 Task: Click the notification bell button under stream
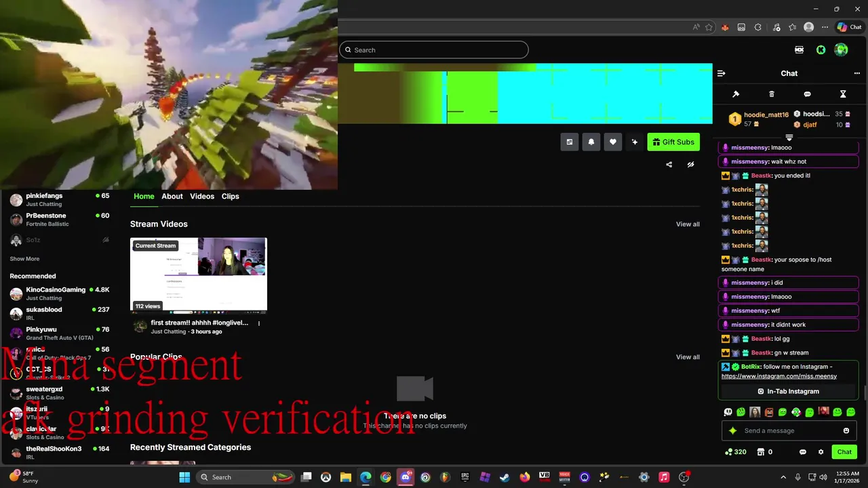pos(591,142)
